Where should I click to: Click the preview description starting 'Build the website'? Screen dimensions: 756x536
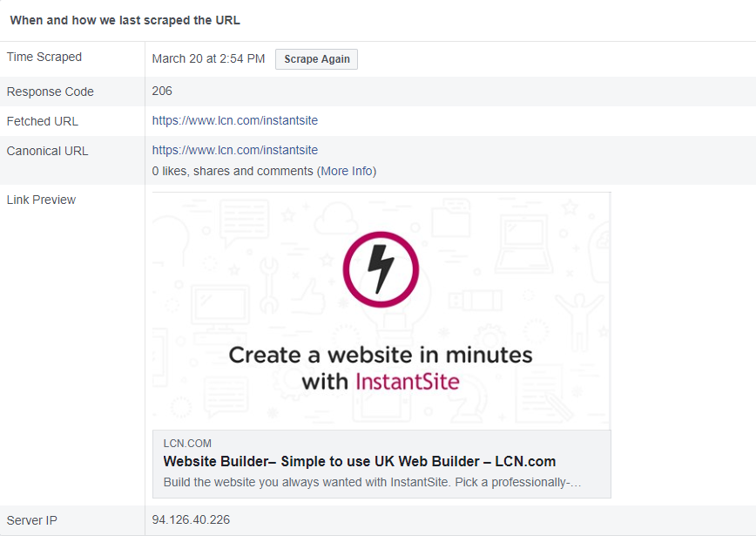[372, 483]
